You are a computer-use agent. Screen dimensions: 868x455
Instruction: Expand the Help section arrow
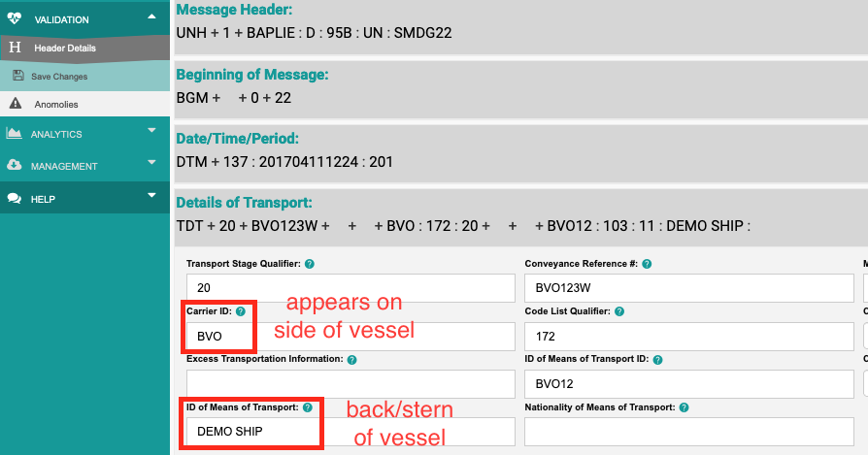(x=151, y=195)
